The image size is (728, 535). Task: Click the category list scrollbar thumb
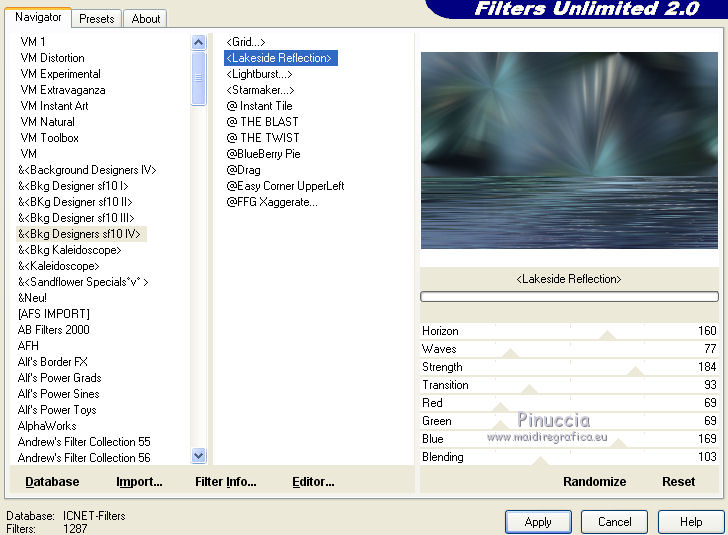click(198, 78)
